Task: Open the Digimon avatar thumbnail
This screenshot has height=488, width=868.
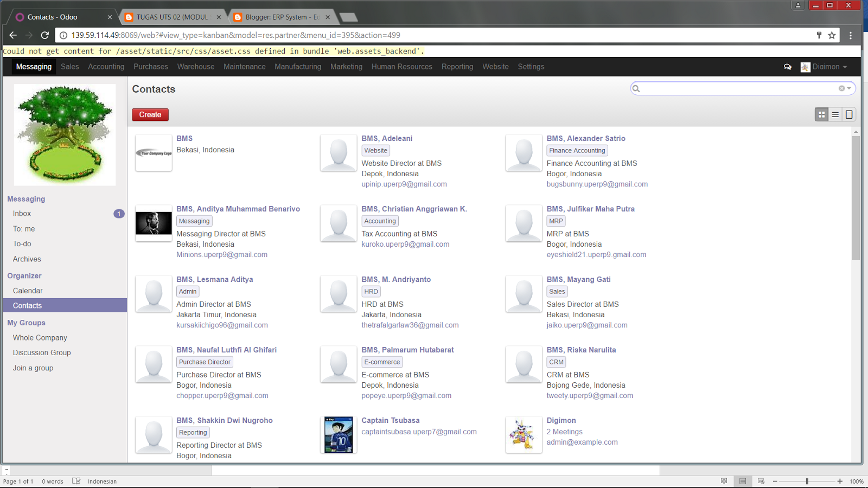Action: tap(524, 435)
